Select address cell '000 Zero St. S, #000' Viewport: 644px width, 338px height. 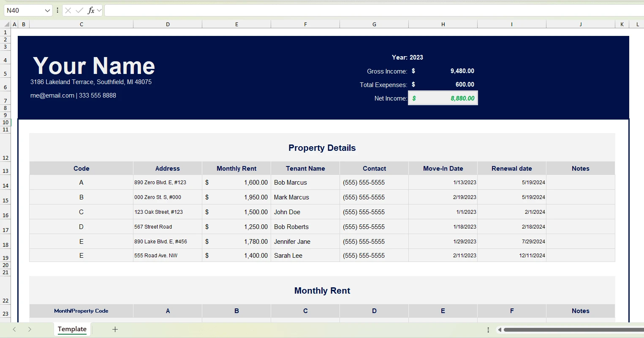click(168, 197)
